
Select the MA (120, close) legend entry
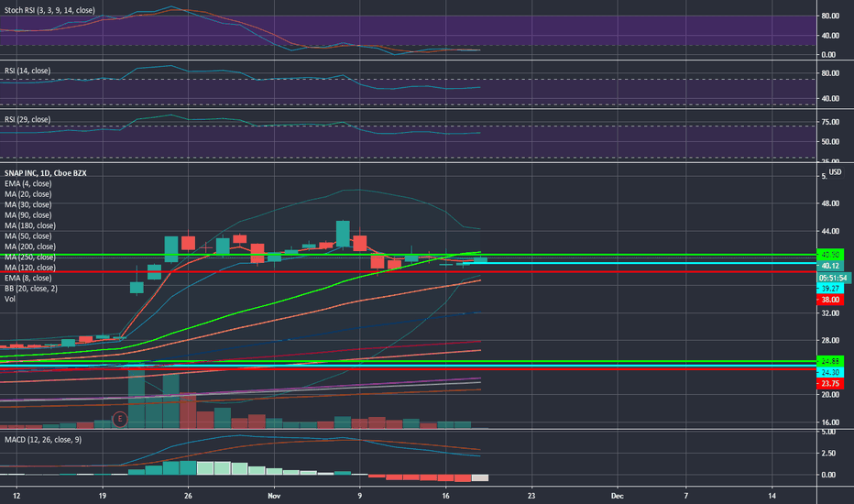[30, 268]
